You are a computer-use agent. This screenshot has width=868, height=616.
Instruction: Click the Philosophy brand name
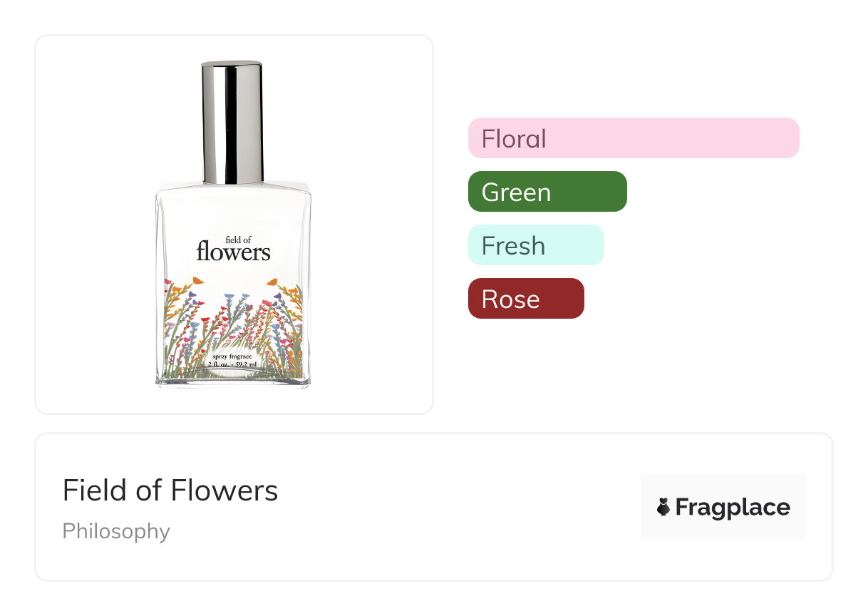pyautogui.click(x=115, y=531)
